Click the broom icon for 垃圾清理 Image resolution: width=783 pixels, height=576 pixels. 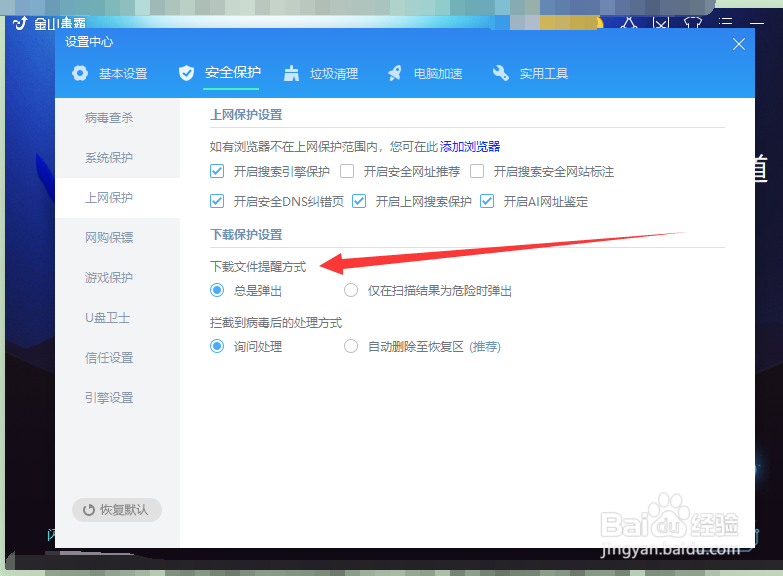pyautogui.click(x=291, y=73)
